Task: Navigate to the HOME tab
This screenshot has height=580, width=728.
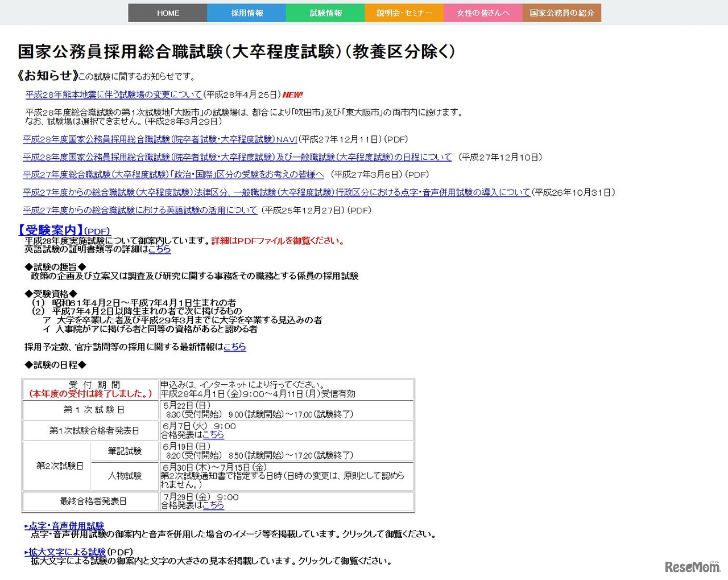Action: 167,13
